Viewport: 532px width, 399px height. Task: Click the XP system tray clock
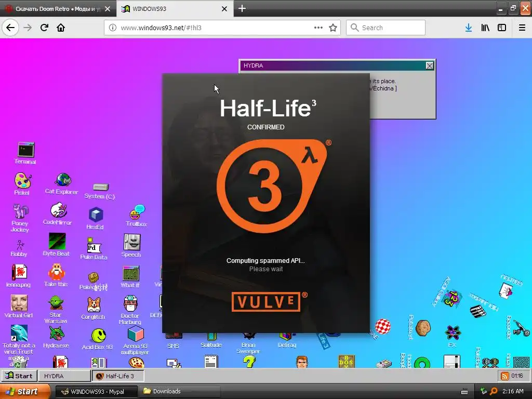pos(513,391)
